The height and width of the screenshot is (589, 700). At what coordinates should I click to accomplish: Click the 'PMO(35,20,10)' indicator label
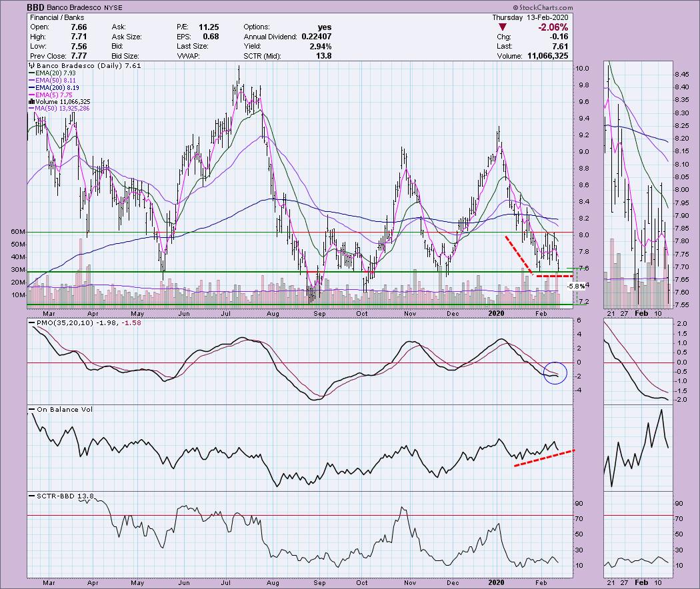[x=65, y=322]
